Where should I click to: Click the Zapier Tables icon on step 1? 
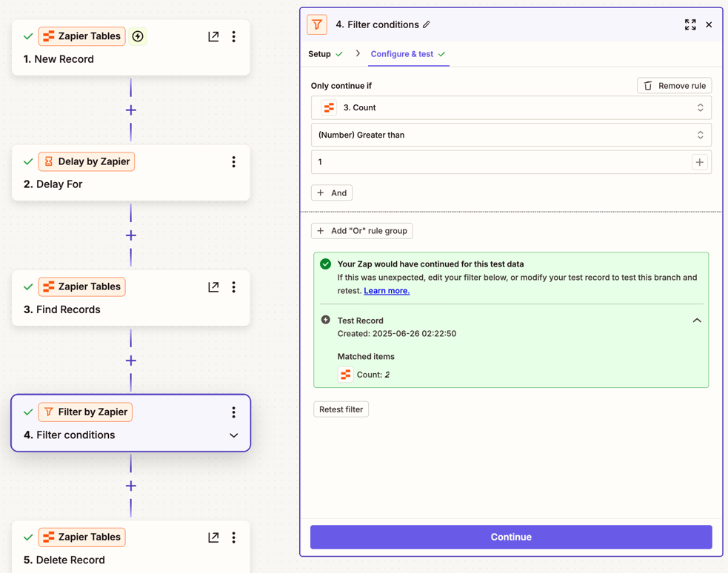pos(49,36)
